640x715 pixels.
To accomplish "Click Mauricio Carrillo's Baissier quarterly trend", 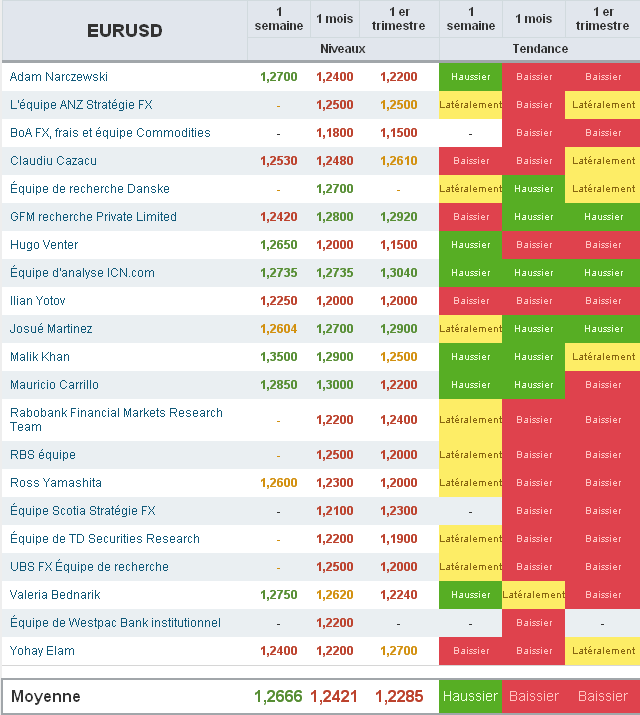I will [x=603, y=384].
